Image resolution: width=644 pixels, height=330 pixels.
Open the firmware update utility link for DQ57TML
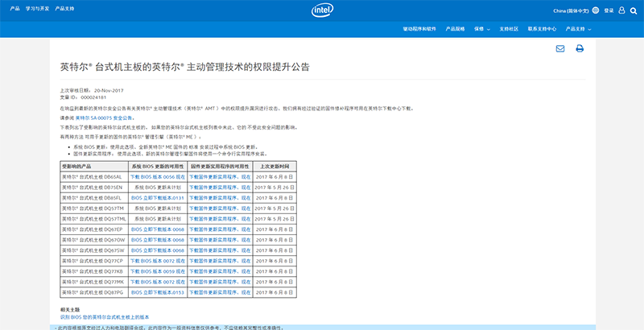pos(220,219)
